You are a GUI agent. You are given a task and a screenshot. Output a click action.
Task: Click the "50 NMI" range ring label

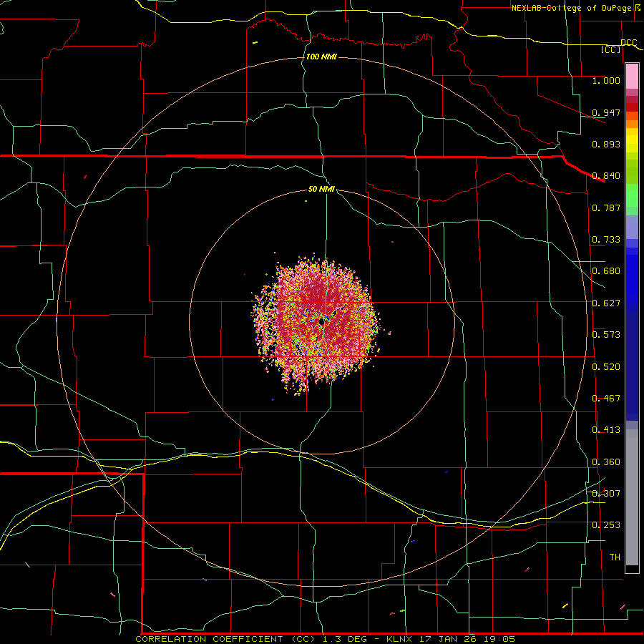(x=321, y=189)
